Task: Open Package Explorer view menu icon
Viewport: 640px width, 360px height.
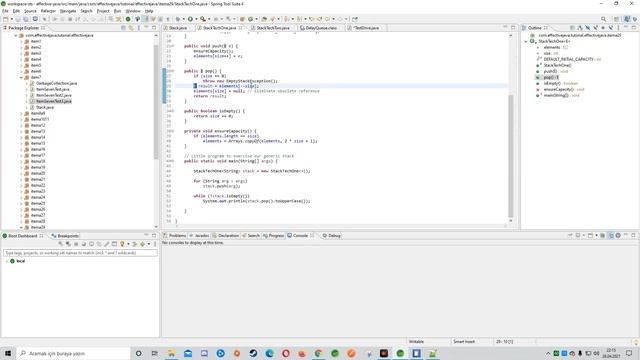Action: pos(139,28)
